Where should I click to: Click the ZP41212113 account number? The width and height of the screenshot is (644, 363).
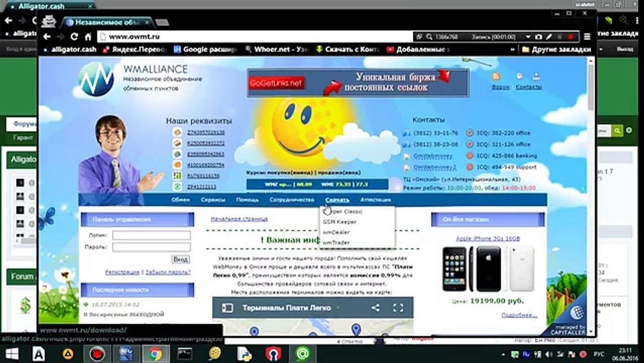tap(201, 187)
